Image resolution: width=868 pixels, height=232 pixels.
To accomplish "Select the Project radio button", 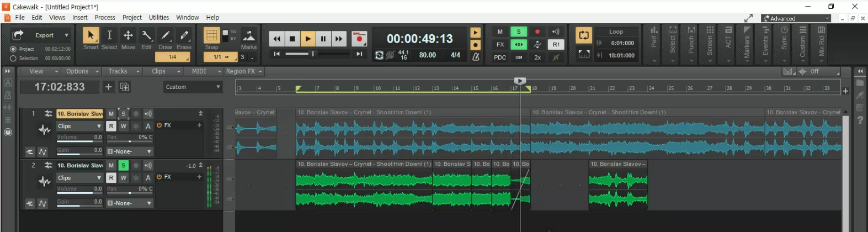I will tap(13, 49).
